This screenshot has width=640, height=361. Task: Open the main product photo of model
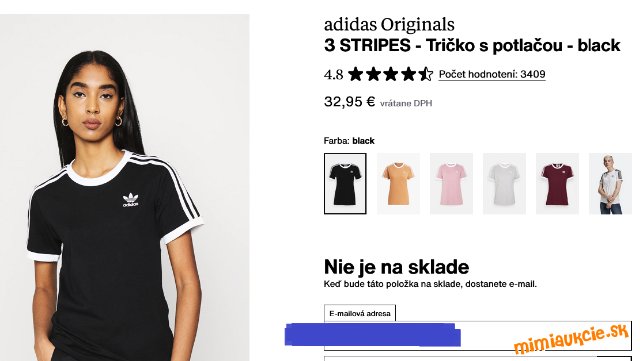(x=124, y=188)
